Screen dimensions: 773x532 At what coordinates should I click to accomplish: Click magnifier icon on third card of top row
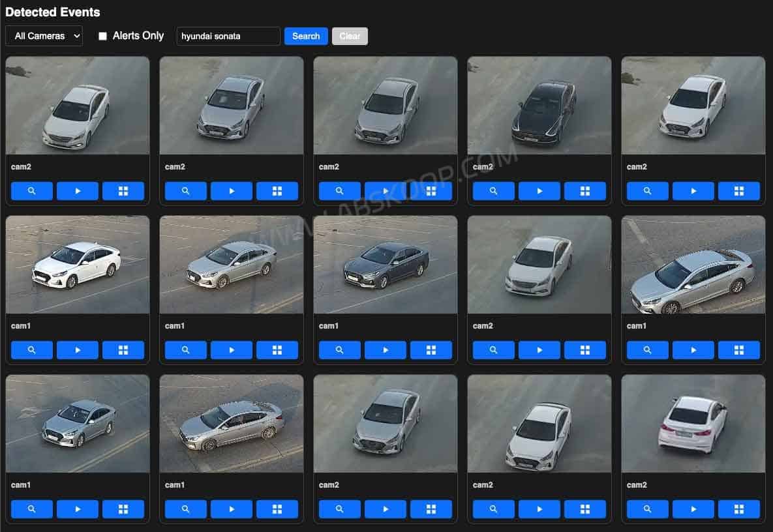pos(340,190)
